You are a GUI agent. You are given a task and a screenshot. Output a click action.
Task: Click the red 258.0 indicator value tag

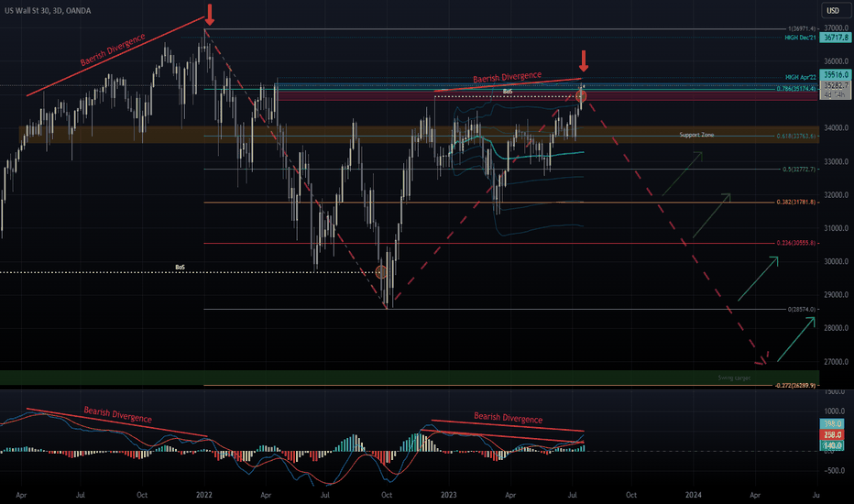(832, 434)
